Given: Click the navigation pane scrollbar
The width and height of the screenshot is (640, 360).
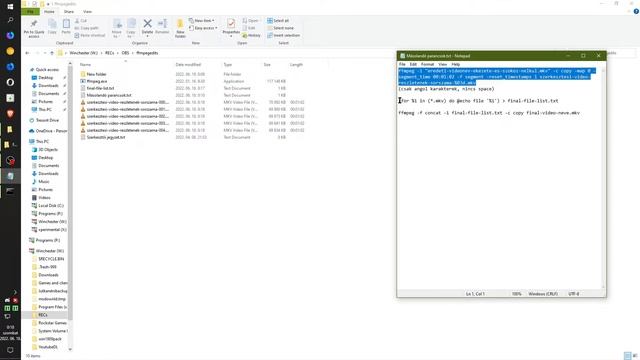Looking at the screenshot, I should (x=70, y=192).
